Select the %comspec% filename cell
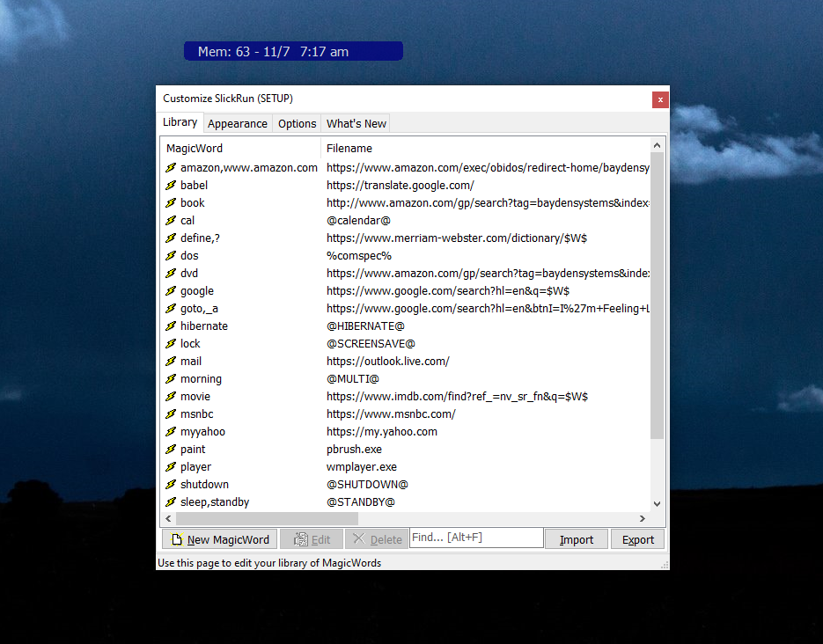Screen dimensions: 823x644 click(x=359, y=255)
